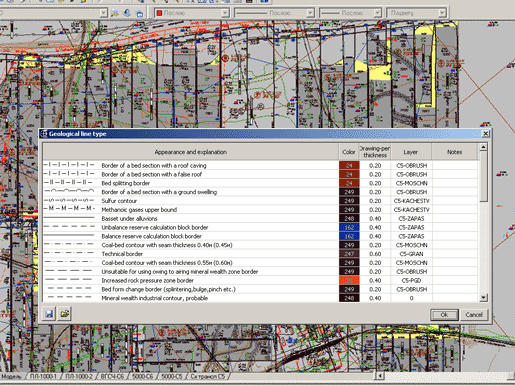The height and width of the screenshot is (386, 515).
Task: Open the lineweight dropdown in the top toolbar
Action: coord(377,13)
